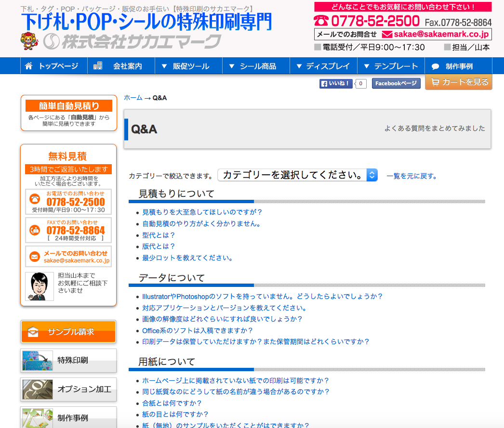Click the 一覧を元に戻す link

click(x=411, y=176)
